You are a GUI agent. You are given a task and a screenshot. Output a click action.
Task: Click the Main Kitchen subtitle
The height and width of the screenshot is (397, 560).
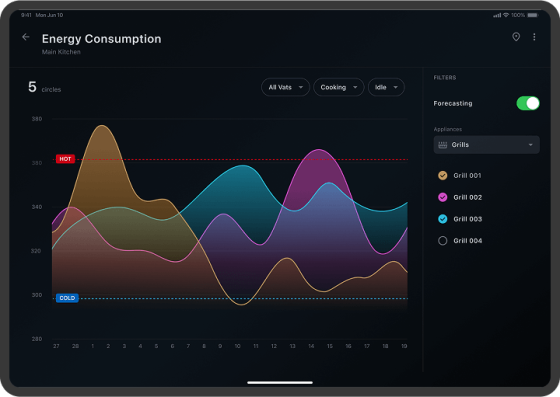click(61, 52)
